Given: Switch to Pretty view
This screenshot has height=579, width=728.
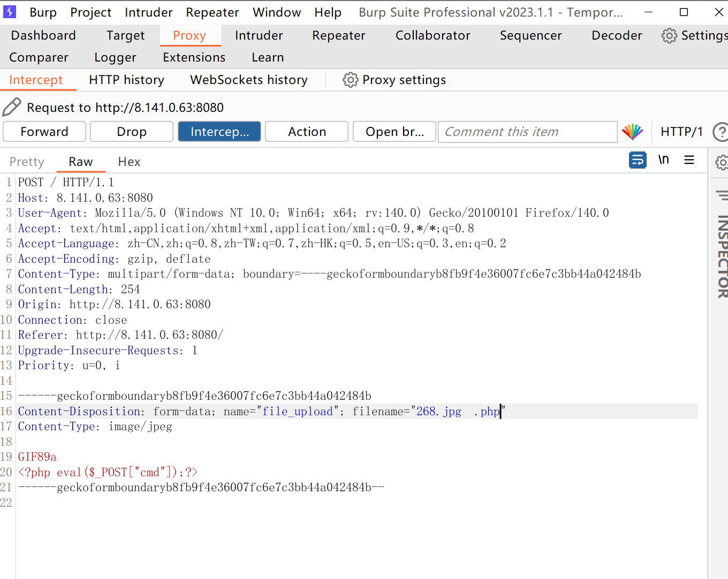Looking at the screenshot, I should click(x=27, y=162).
